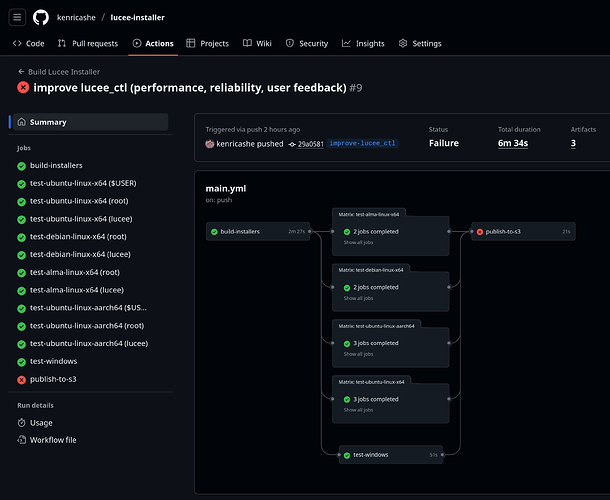Open the Security tab

(307, 44)
